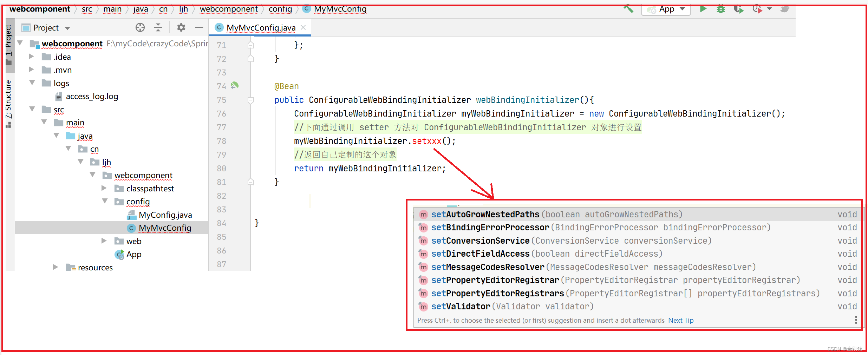Click the locate target crosshair icon
The height and width of the screenshot is (355, 868).
[x=140, y=27]
